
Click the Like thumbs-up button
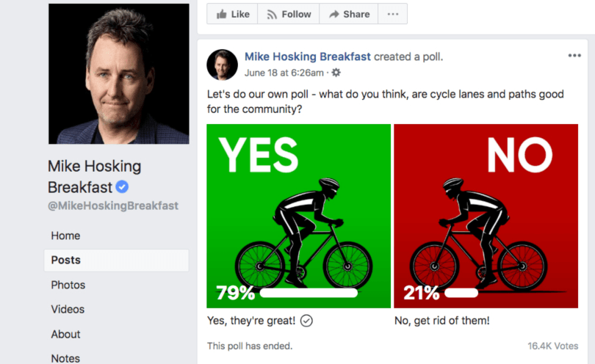(x=232, y=14)
